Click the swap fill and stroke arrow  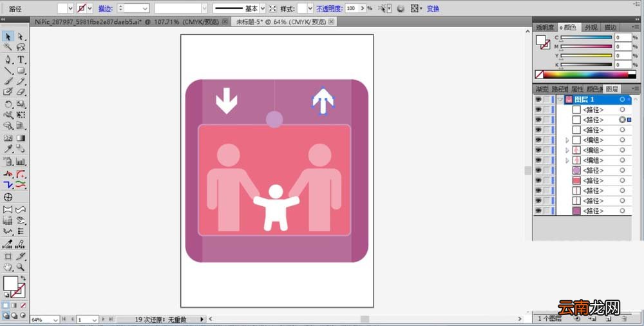pyautogui.click(x=23, y=279)
